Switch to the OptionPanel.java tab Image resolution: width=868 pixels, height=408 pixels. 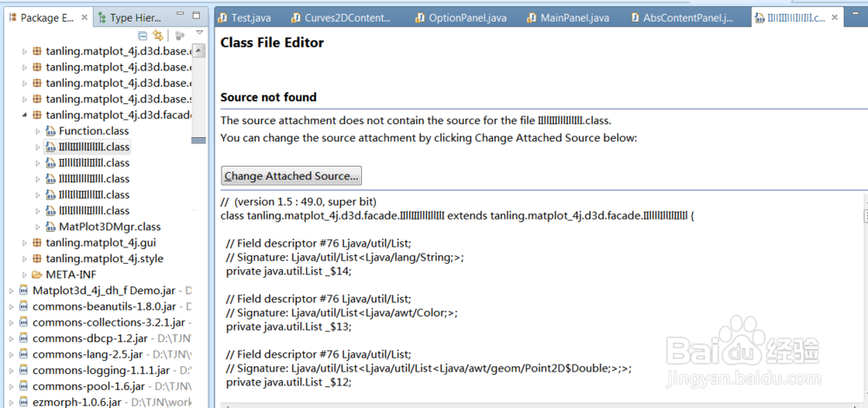461,17
